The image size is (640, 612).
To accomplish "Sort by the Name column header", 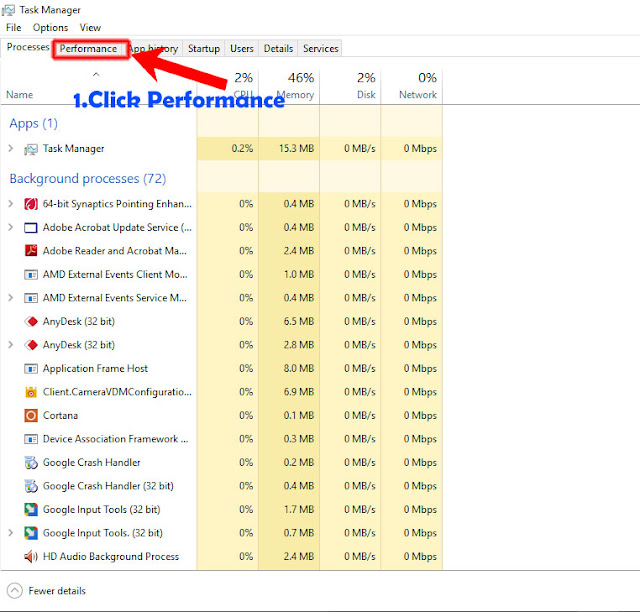I will click(x=20, y=95).
